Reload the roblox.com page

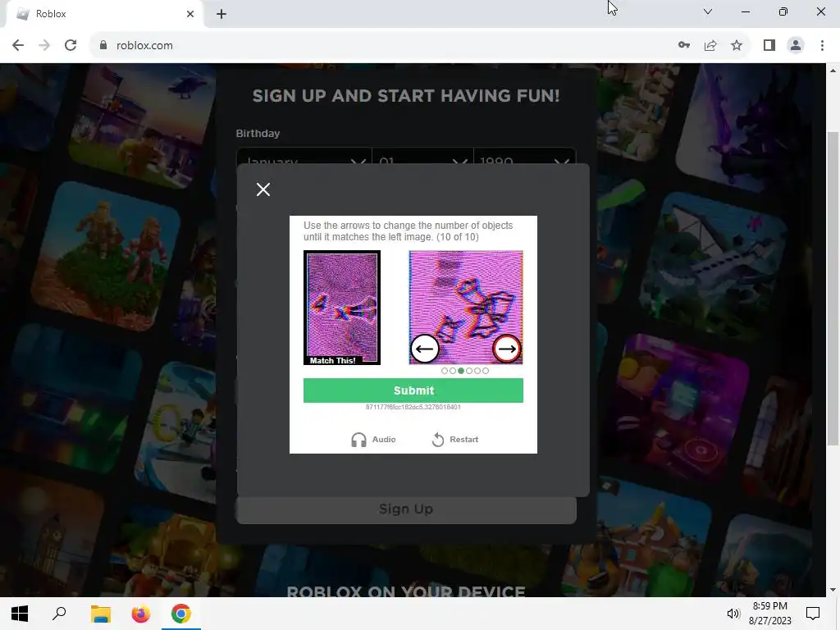(71, 46)
